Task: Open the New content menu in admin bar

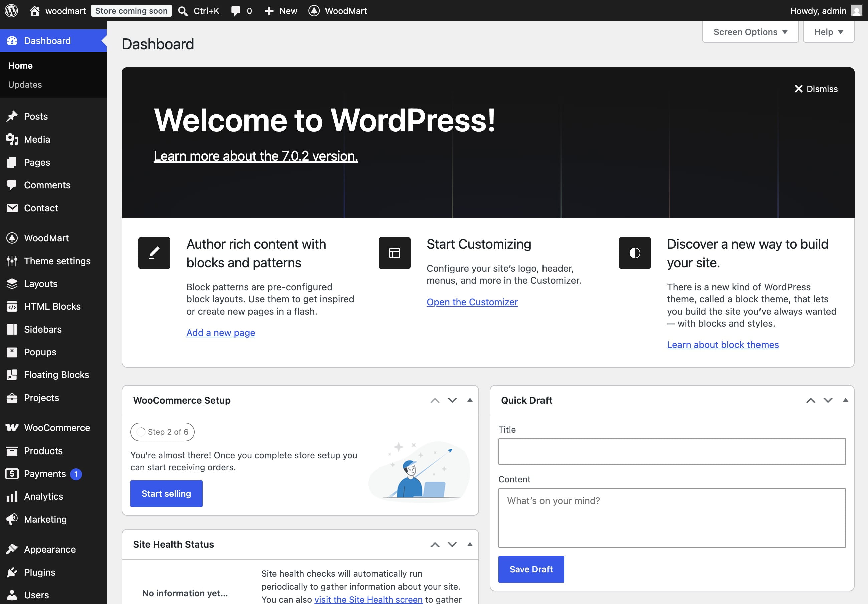Action: click(x=281, y=11)
